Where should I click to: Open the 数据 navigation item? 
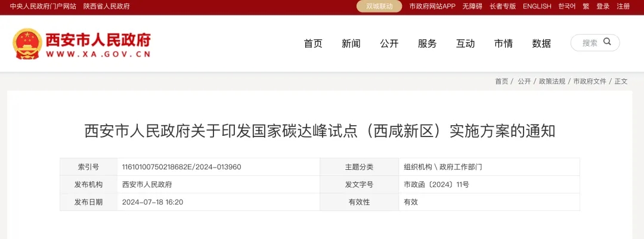click(541, 44)
